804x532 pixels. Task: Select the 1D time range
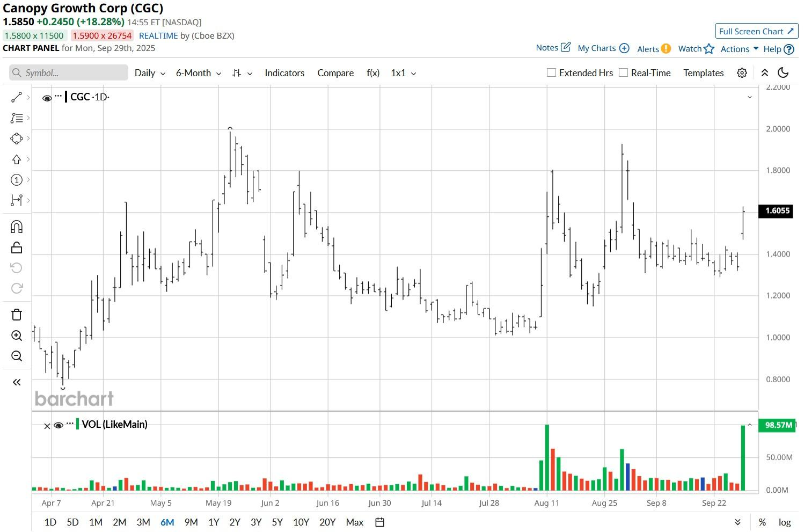(50, 522)
